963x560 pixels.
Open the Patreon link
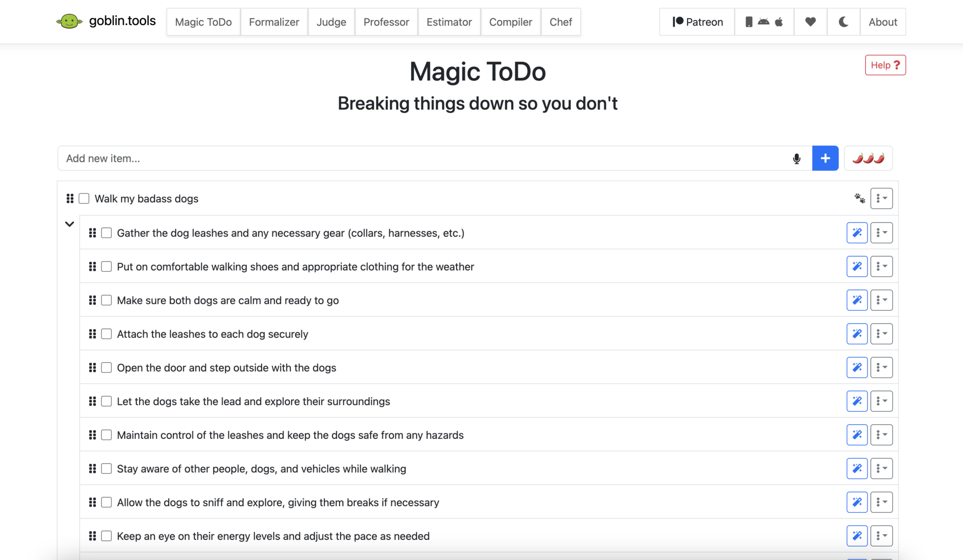point(696,22)
